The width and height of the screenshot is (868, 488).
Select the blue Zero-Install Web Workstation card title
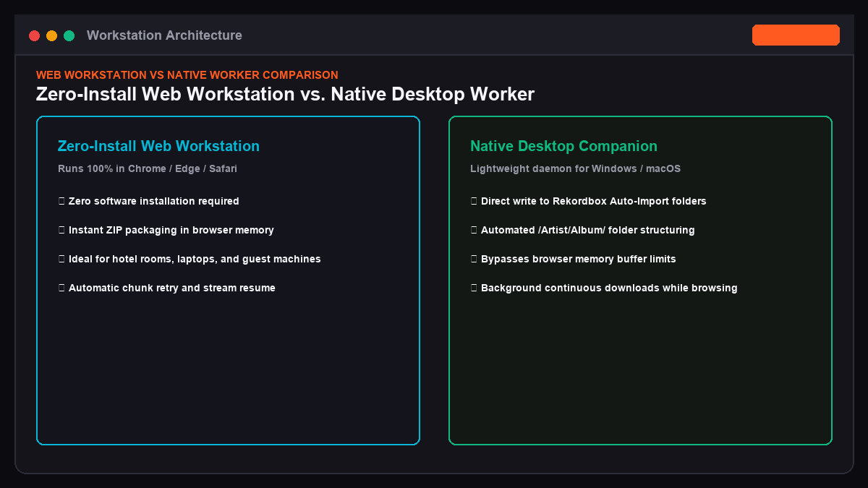[158, 146]
